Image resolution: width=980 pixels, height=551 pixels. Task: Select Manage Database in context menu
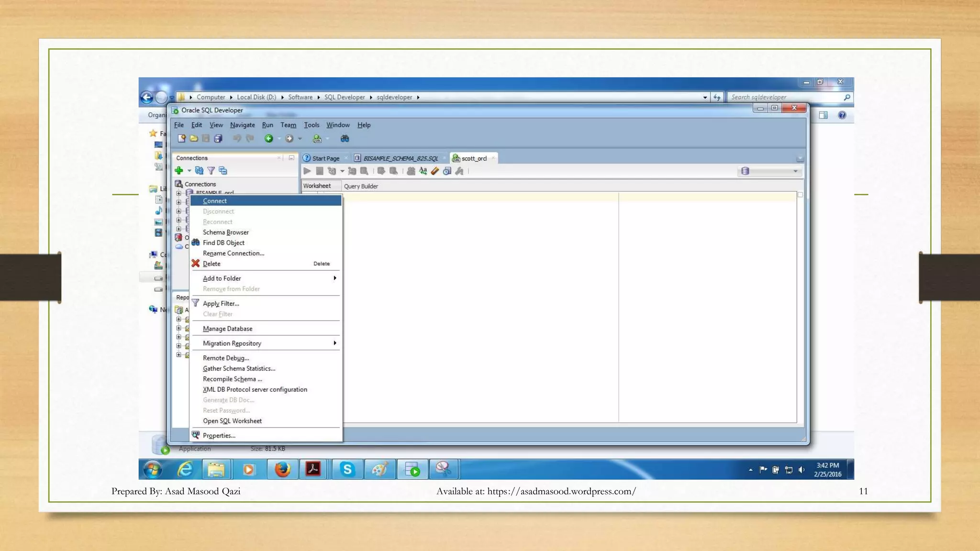[266, 329]
